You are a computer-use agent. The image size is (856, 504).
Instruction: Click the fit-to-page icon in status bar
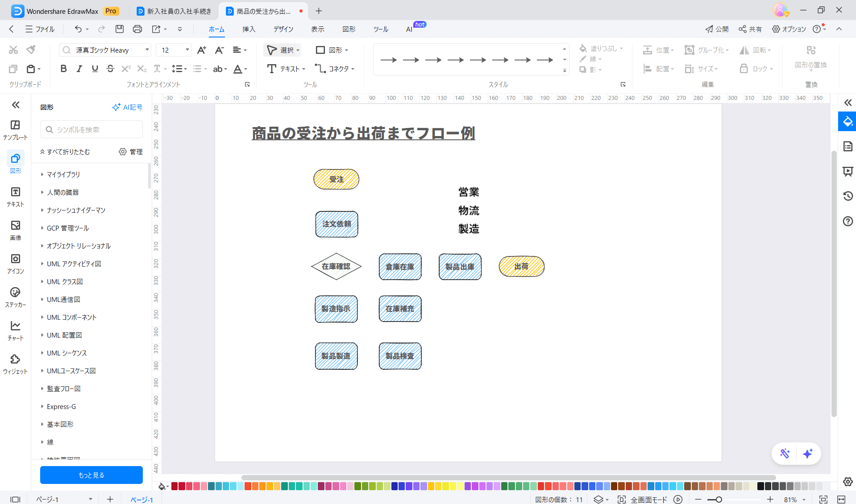click(x=823, y=500)
